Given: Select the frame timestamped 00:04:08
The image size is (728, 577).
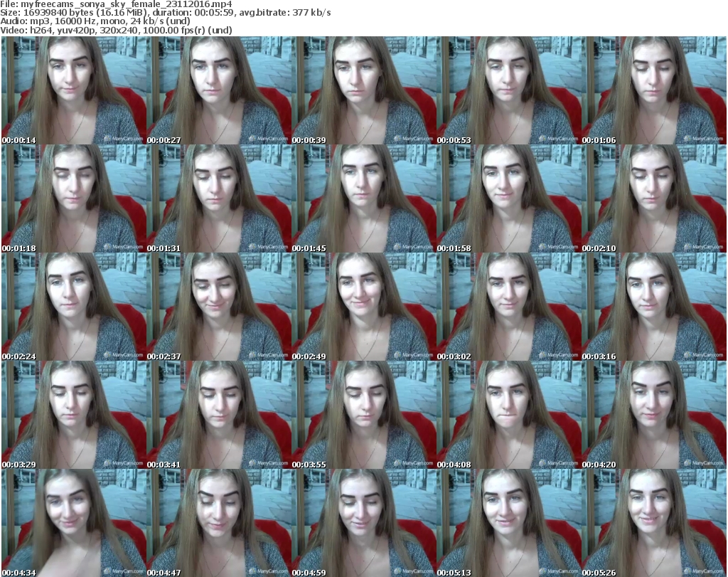Looking at the screenshot, I should pos(509,415).
